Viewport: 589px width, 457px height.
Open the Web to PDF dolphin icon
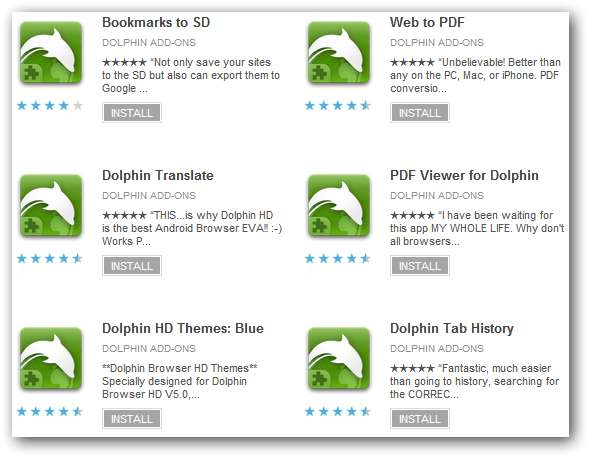click(339, 53)
